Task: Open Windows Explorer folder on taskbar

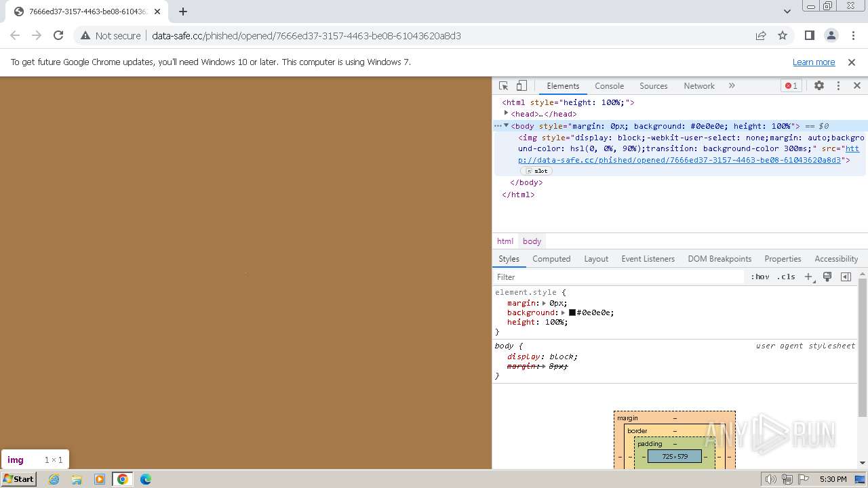Action: [x=77, y=479]
